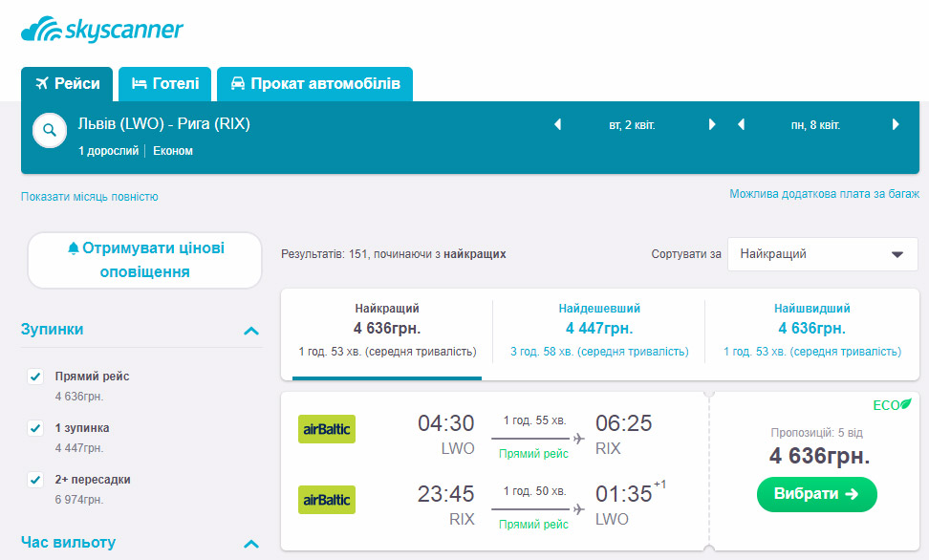Uncheck the 1 зупинка checkbox
Image resolution: width=929 pixels, height=560 pixels.
click(35, 428)
